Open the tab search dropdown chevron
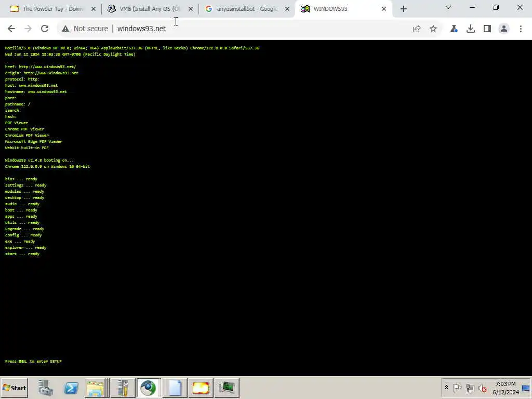The image size is (532, 399). [448, 7]
